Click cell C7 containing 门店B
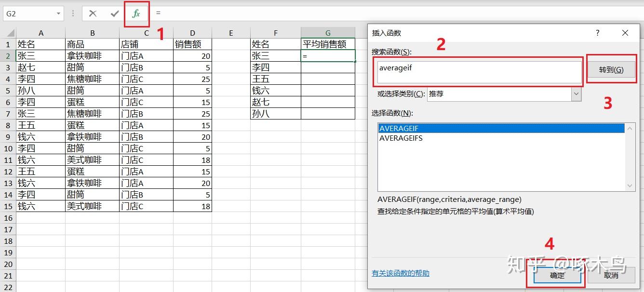644x292 pixels. [147, 114]
